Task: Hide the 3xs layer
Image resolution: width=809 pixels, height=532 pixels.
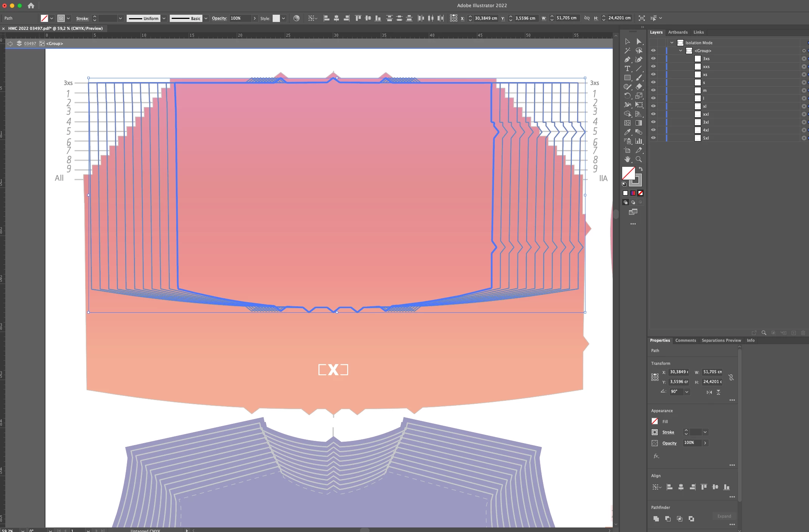Action: click(653, 59)
